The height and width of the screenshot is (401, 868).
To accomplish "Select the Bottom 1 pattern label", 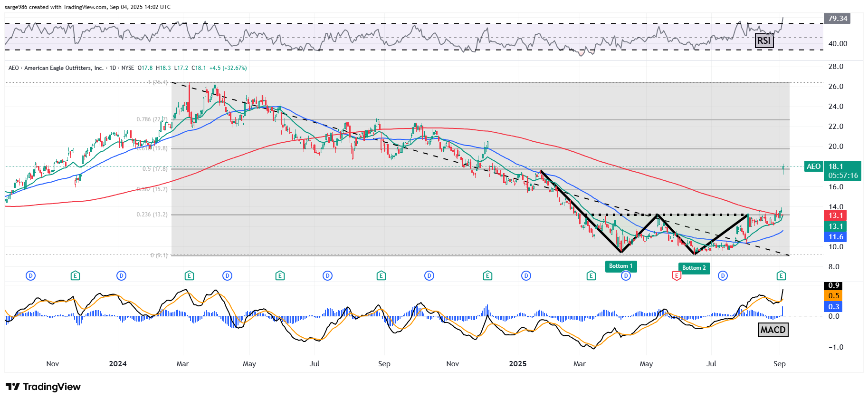I will click(x=620, y=266).
